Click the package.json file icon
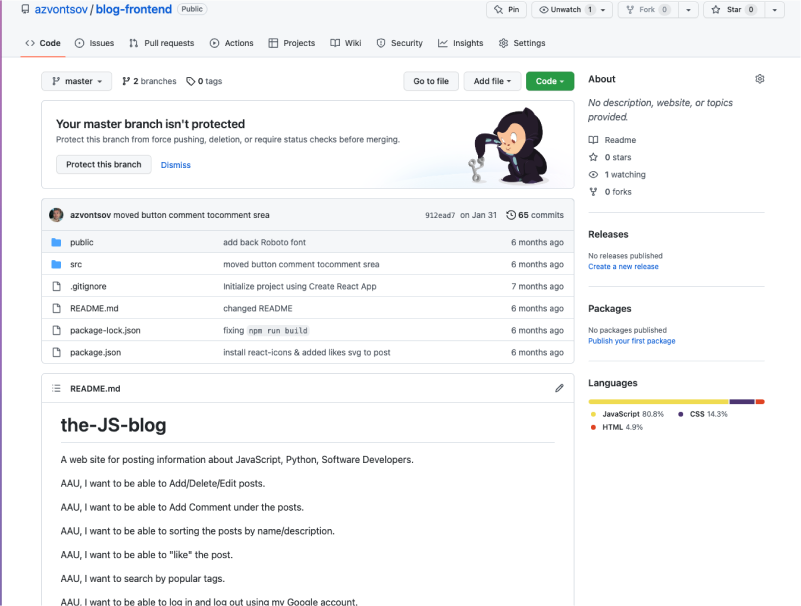This screenshot has width=801, height=606. (x=56, y=352)
